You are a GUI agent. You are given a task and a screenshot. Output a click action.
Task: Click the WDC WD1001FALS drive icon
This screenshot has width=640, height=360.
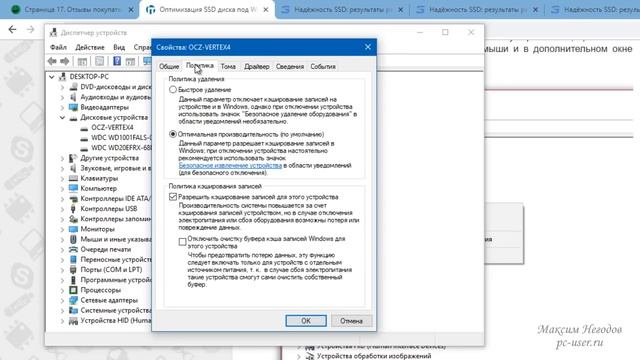(84, 138)
